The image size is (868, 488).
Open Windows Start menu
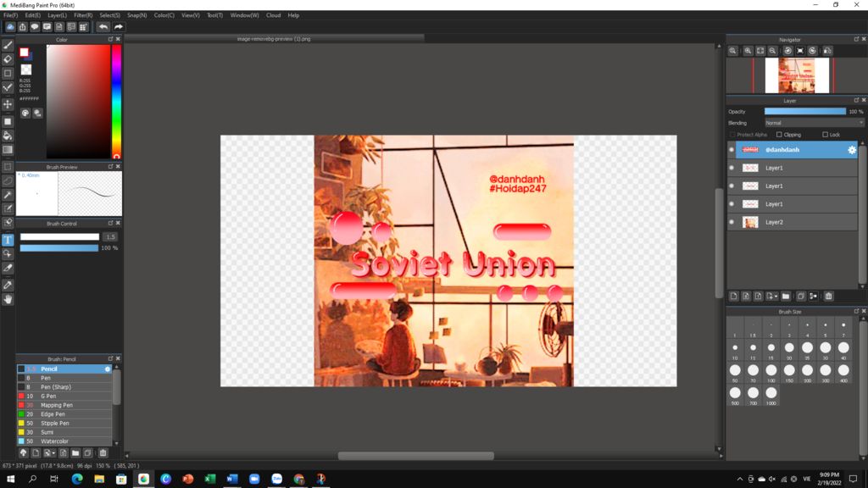pyautogui.click(x=10, y=479)
